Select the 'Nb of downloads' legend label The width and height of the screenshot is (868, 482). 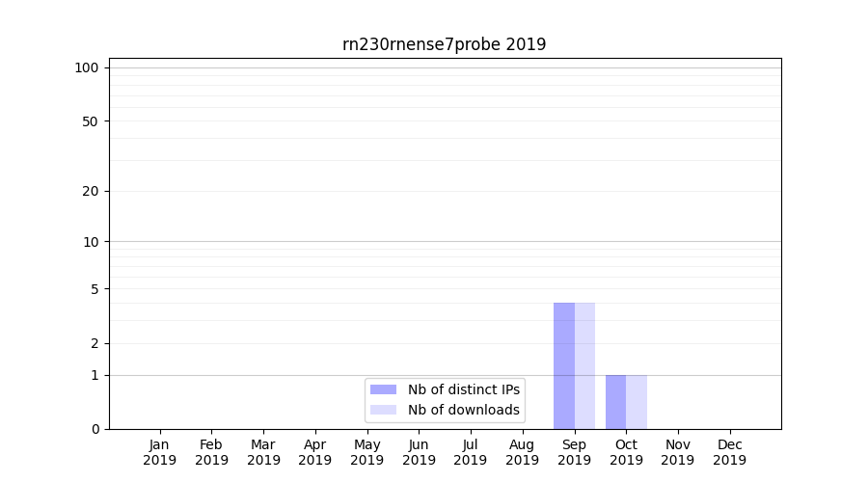point(463,410)
